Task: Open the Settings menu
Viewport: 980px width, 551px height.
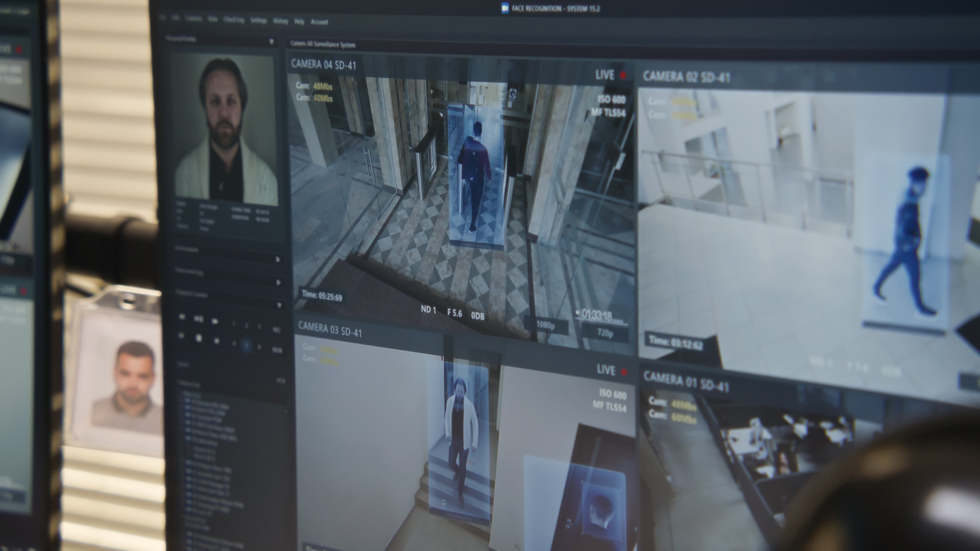Action: tap(258, 21)
